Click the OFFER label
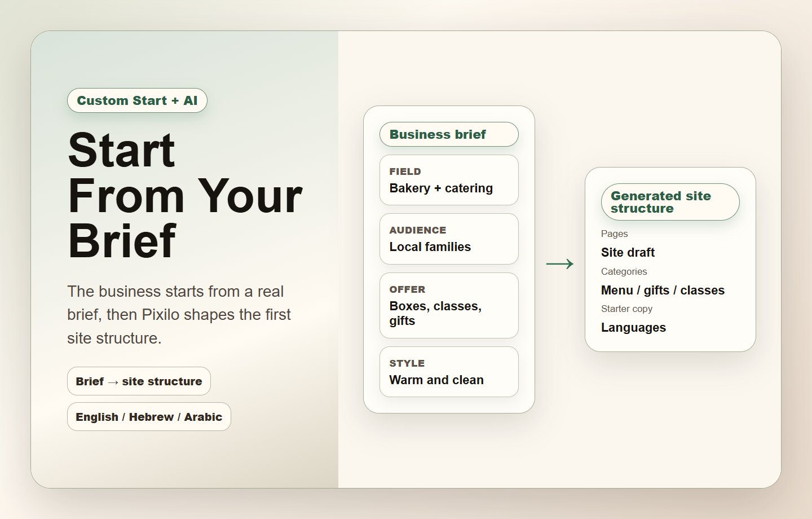Viewport: 812px width, 519px height. (x=407, y=289)
